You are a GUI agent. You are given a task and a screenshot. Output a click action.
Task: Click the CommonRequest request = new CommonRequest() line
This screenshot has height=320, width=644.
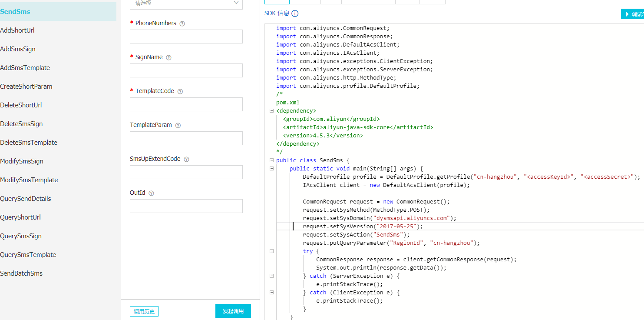(376, 202)
